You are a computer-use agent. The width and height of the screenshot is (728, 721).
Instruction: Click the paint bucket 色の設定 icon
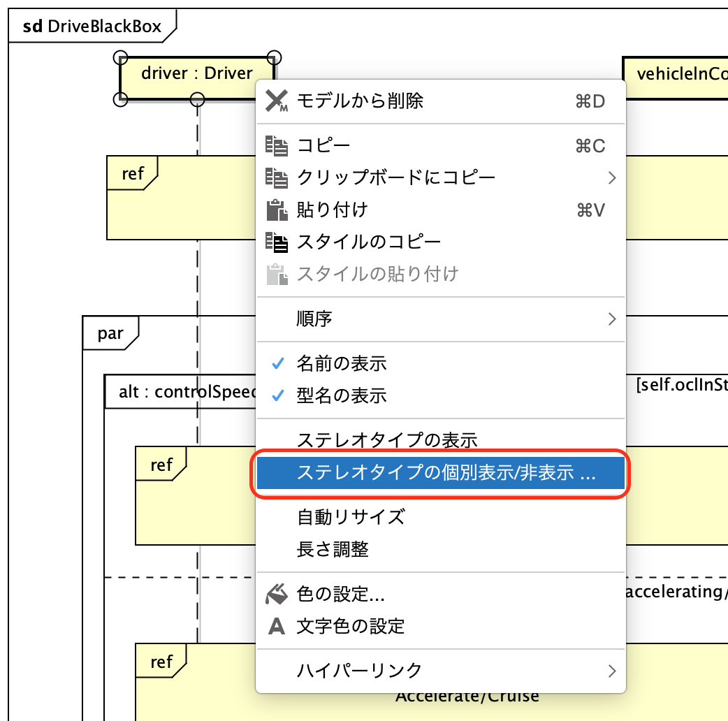coord(277,595)
